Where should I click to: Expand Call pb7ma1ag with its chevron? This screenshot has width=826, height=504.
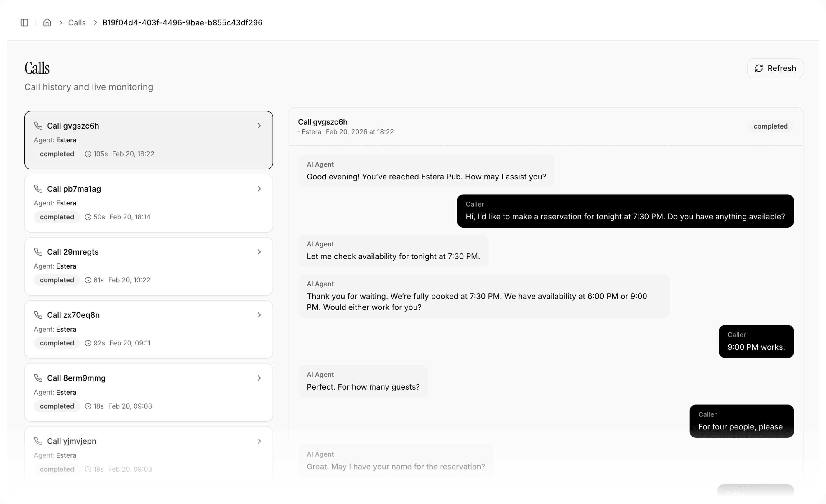[x=259, y=189]
